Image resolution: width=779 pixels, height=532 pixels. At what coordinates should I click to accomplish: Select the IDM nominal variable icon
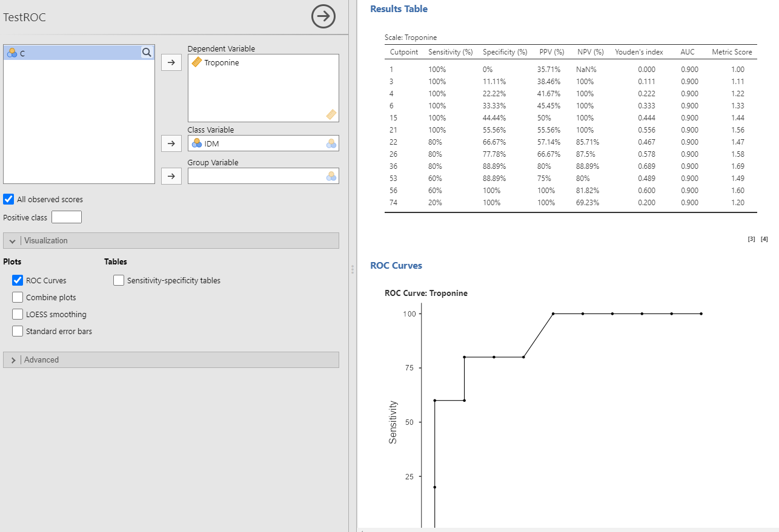196,143
